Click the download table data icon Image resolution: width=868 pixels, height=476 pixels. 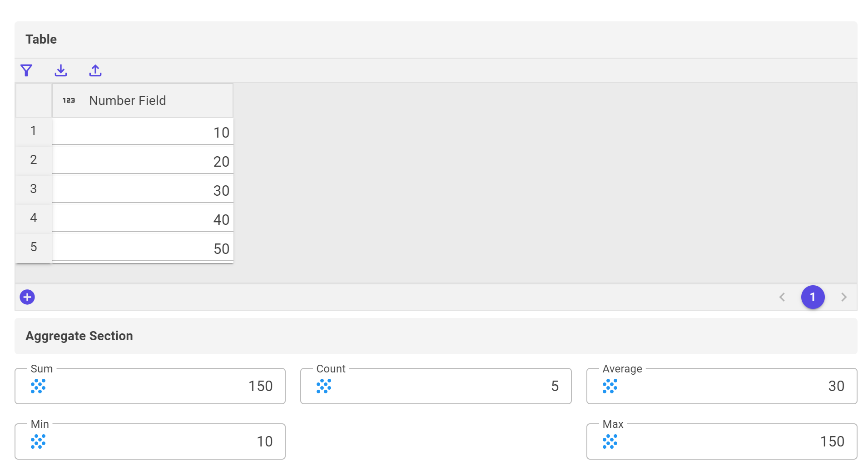(x=61, y=70)
